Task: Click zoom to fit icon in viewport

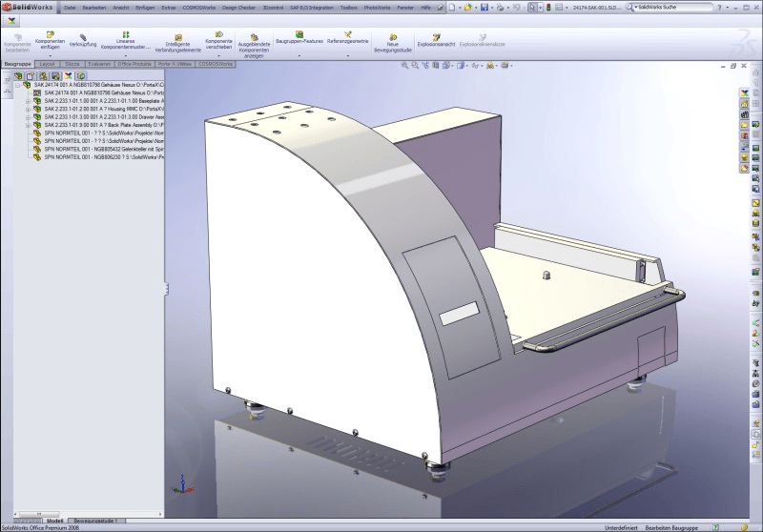Action: [405, 66]
